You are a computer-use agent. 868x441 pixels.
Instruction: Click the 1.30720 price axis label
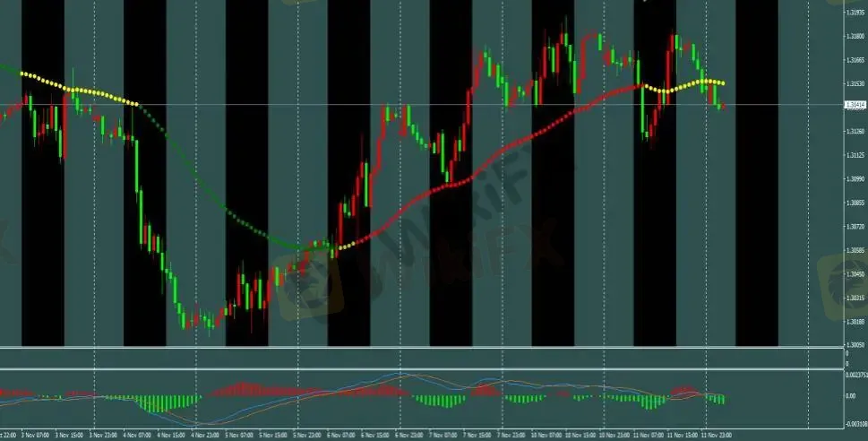(856, 227)
